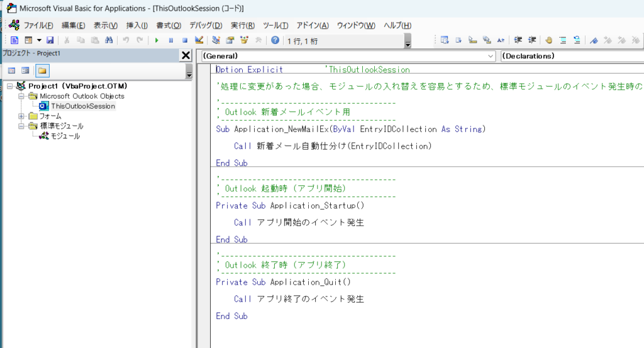Select ThisOutlookSession in project tree

coord(82,106)
